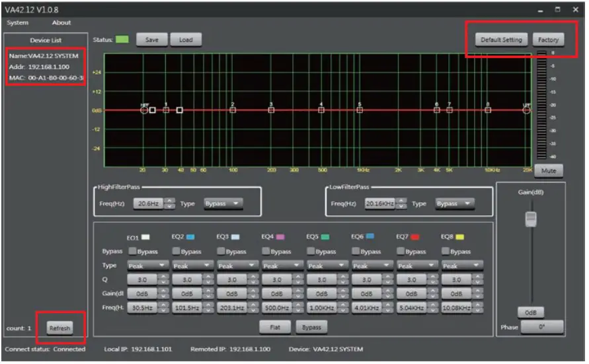Select EQ band 4 node on graph
The height and width of the screenshot is (364, 589).
pyautogui.click(x=321, y=110)
